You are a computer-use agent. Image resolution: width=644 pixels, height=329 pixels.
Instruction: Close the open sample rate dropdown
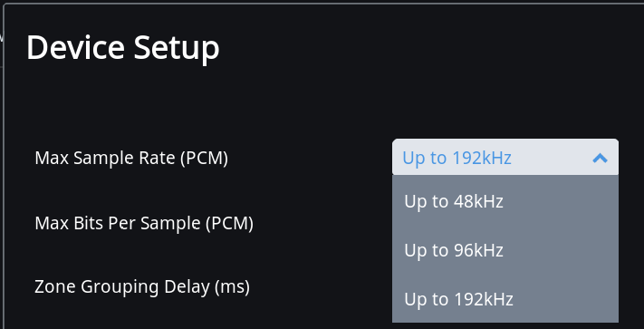[x=600, y=158]
